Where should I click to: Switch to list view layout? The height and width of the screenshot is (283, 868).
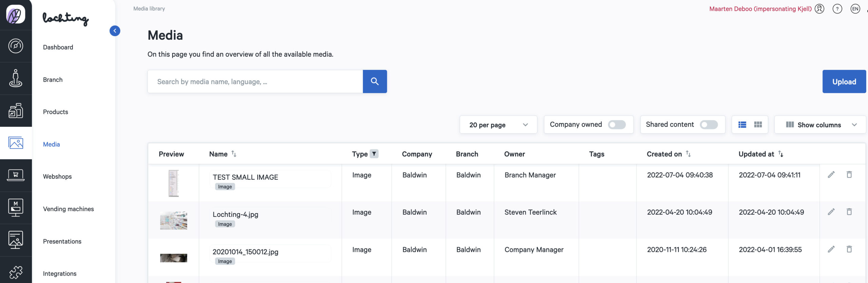tap(742, 125)
